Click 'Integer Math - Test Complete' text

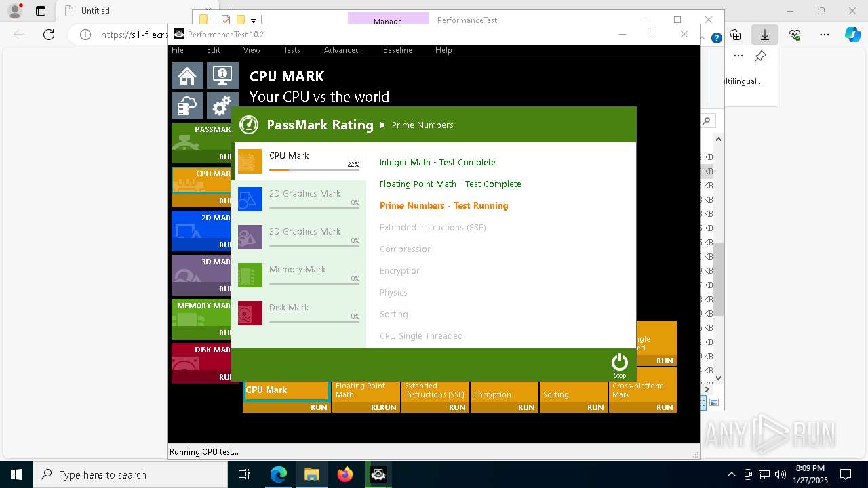pyautogui.click(x=437, y=163)
